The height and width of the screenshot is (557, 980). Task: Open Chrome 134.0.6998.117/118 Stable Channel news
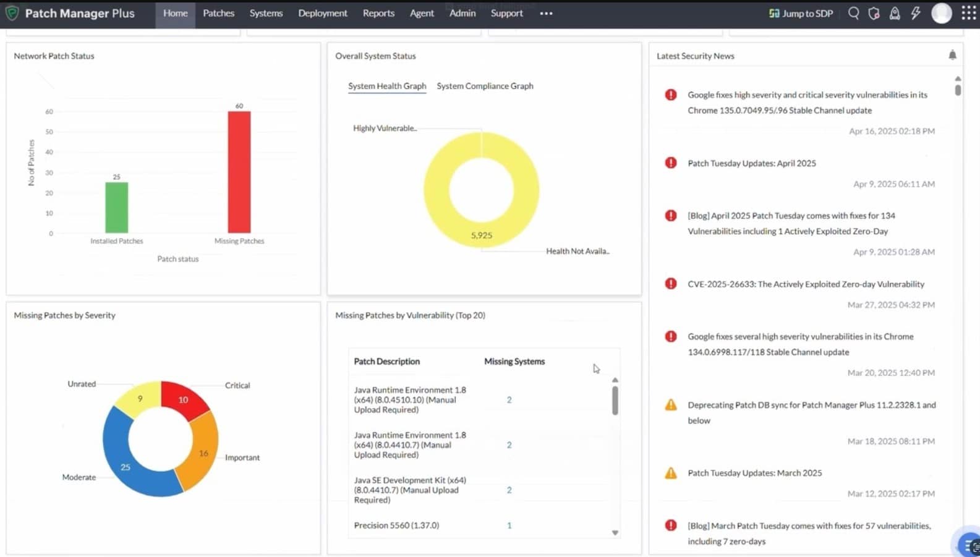800,344
